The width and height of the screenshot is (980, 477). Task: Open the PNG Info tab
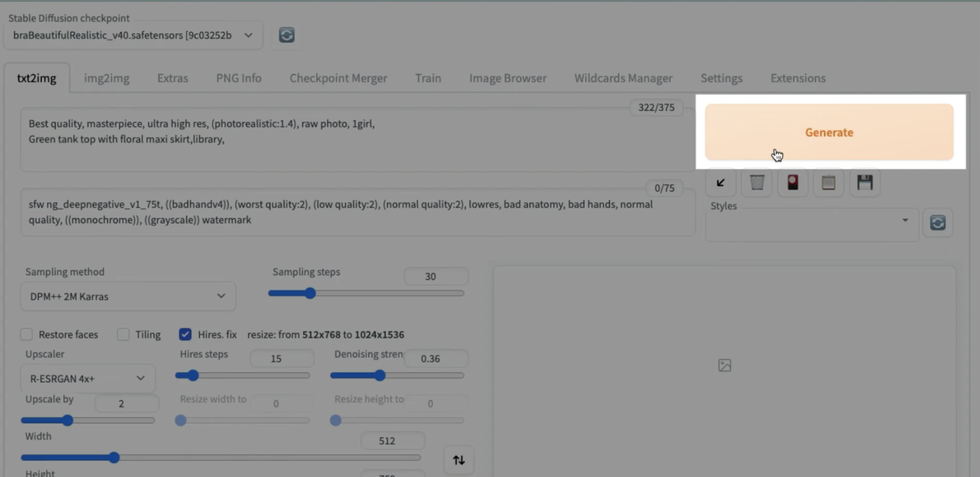click(x=239, y=78)
